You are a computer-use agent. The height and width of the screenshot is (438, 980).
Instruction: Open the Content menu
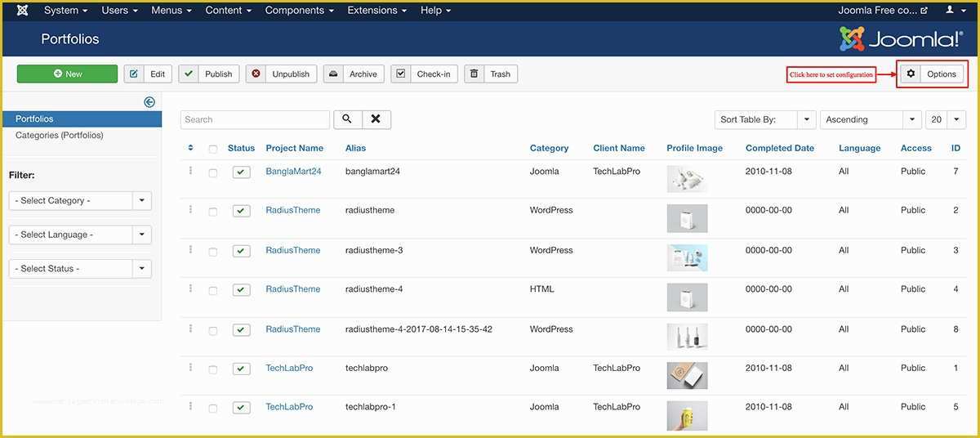click(x=229, y=11)
